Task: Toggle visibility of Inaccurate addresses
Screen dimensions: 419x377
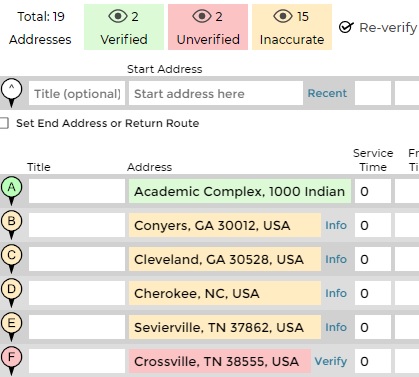Action: click(x=283, y=16)
